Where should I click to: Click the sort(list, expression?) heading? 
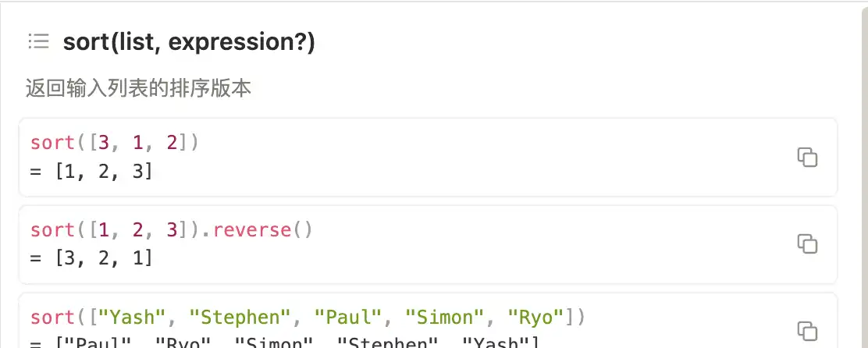[189, 41]
